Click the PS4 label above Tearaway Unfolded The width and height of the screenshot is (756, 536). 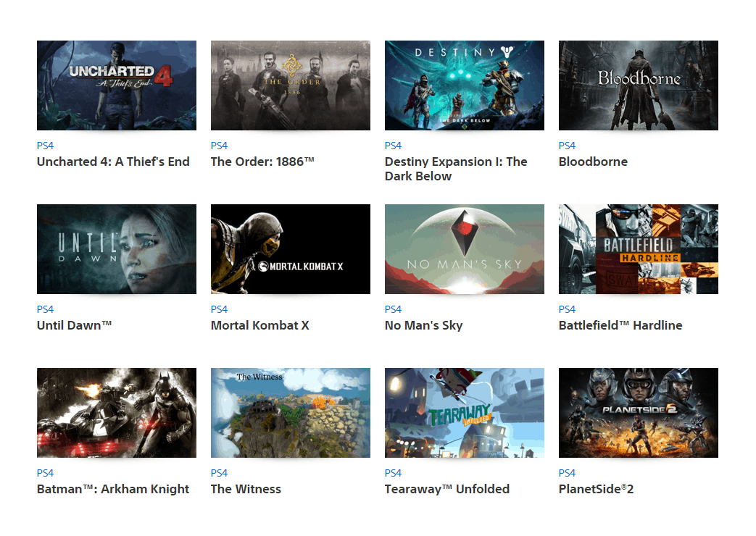click(394, 473)
